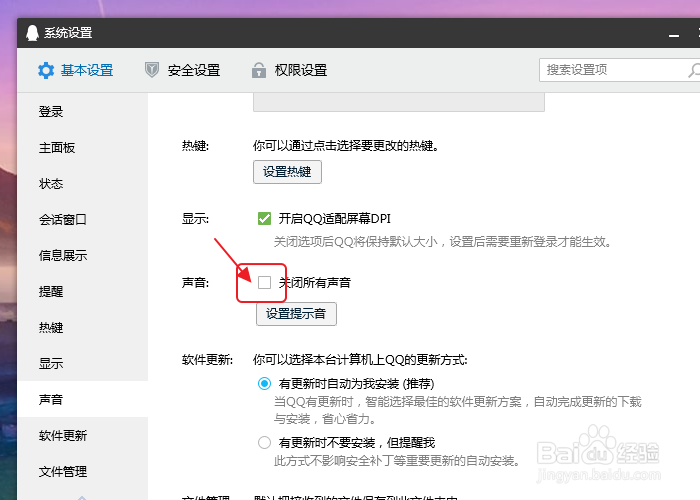Choose 有更新时不要安装，但提醒我 radio option

(x=264, y=442)
